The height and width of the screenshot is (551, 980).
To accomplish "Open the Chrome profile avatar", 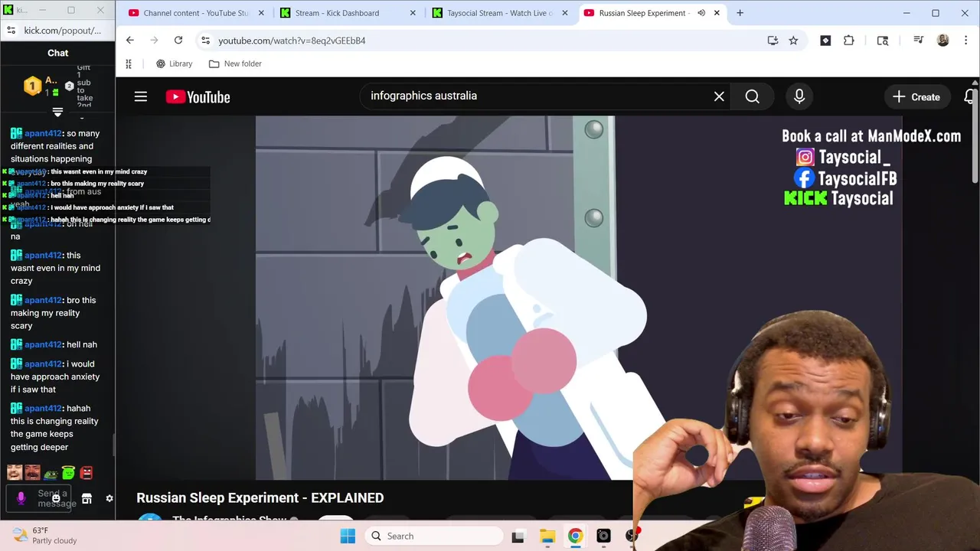I will tap(943, 41).
